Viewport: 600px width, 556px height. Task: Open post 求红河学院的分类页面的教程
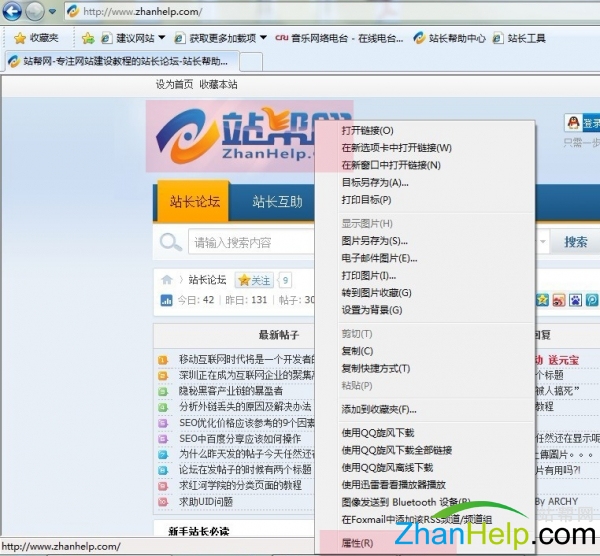click(x=240, y=486)
